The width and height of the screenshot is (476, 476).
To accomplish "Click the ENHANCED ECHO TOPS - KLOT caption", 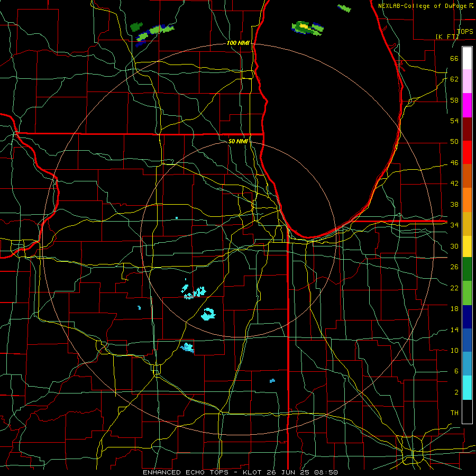I will (x=202, y=472).
